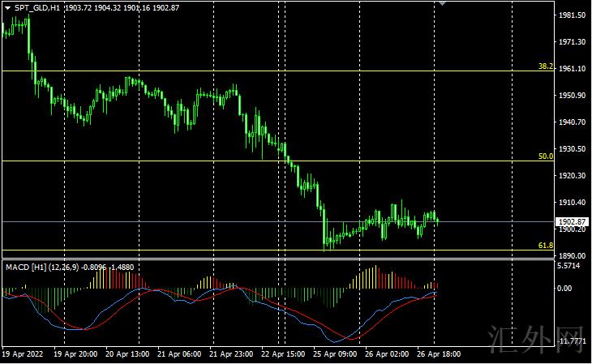Click the 25 Apr 09:00 time label

click(335, 355)
